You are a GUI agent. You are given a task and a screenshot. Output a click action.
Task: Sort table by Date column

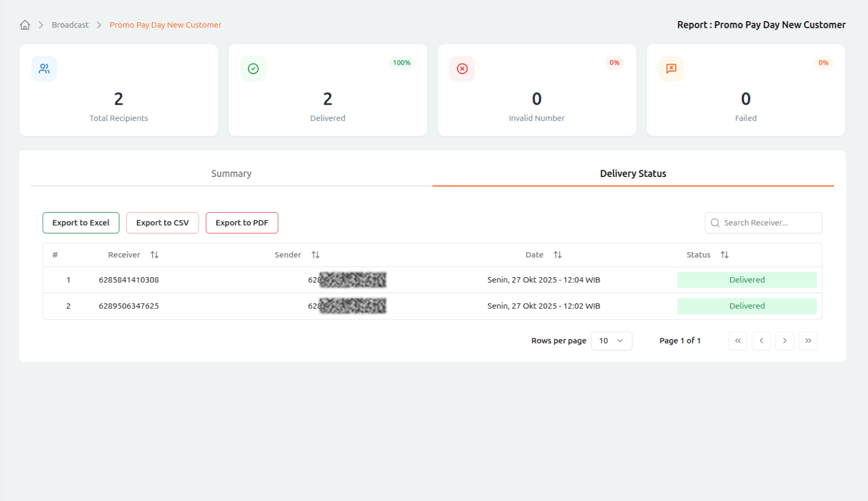(x=558, y=255)
